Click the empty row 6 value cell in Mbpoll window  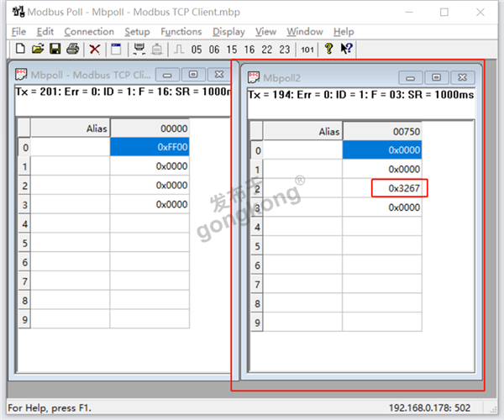[x=150, y=262]
